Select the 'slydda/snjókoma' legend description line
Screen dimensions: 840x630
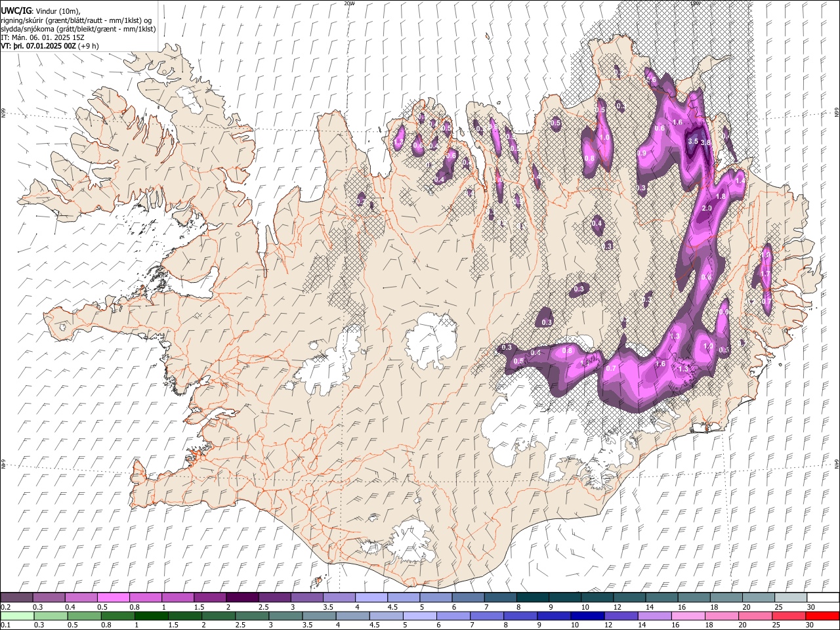(x=78, y=29)
